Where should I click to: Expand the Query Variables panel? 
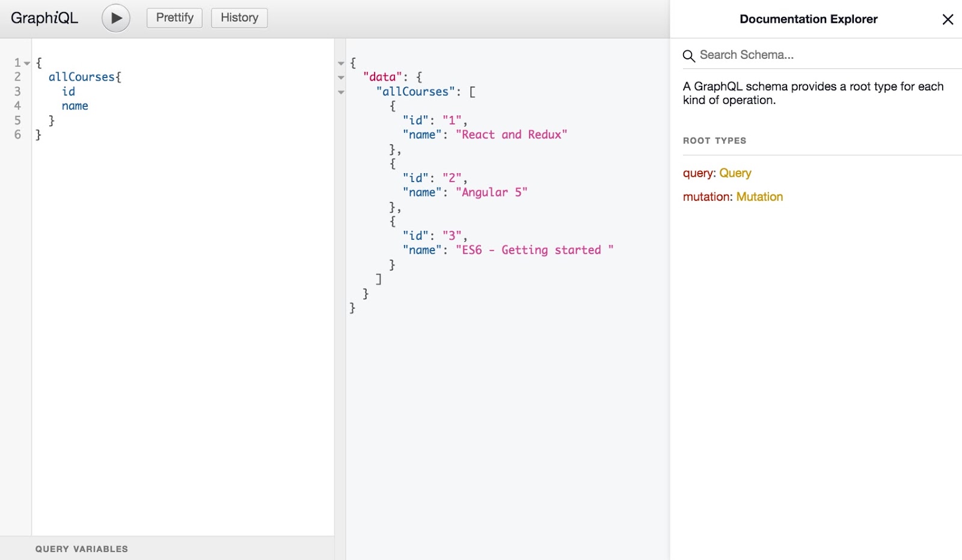81,549
